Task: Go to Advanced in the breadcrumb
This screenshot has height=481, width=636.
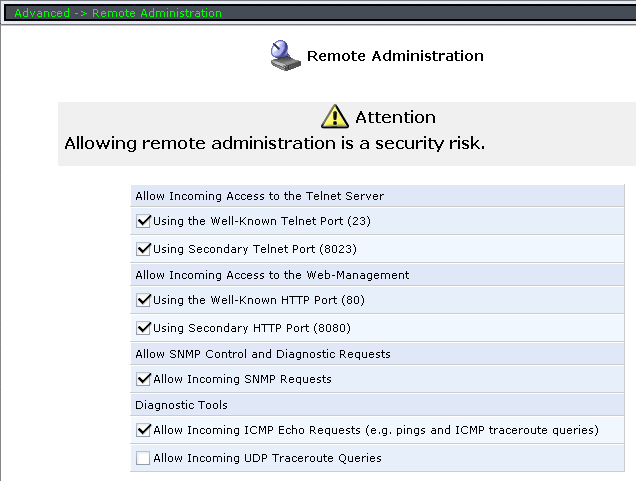Action: pyautogui.click(x=42, y=14)
